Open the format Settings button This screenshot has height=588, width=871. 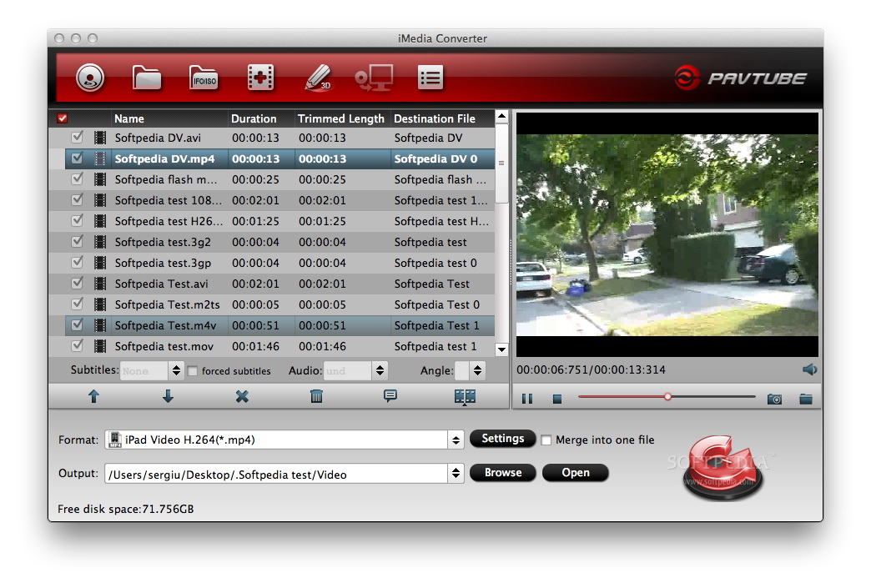pos(503,439)
